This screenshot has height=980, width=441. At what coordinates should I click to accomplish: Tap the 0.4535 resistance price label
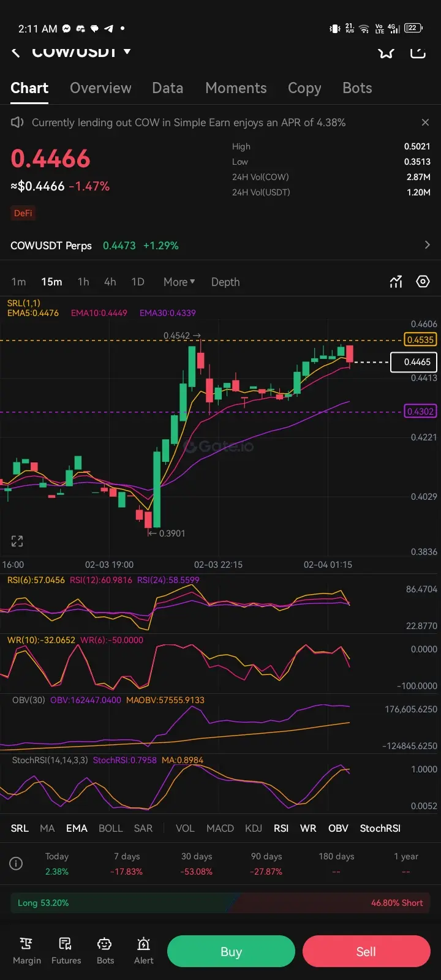pyautogui.click(x=420, y=339)
